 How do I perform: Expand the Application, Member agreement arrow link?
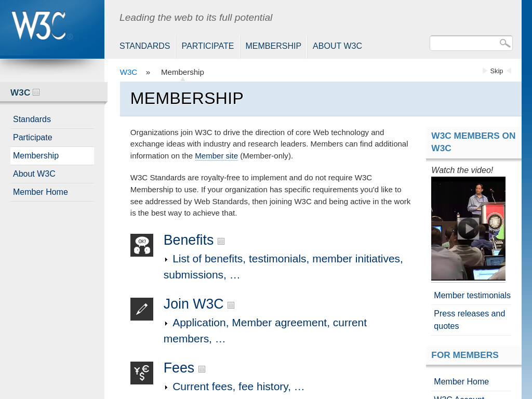tap(166, 323)
